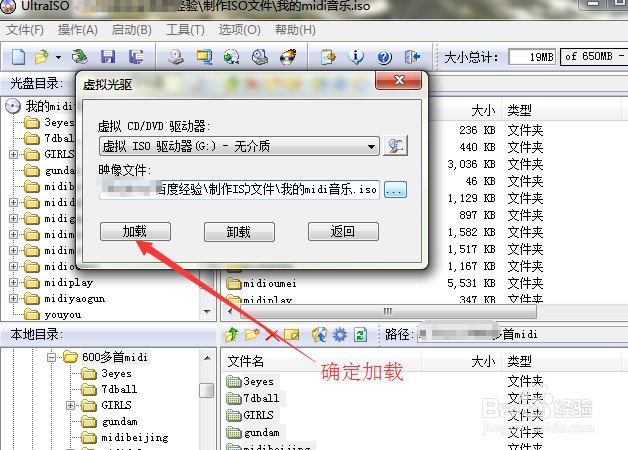Click the 加载 button in dialog

(x=135, y=231)
